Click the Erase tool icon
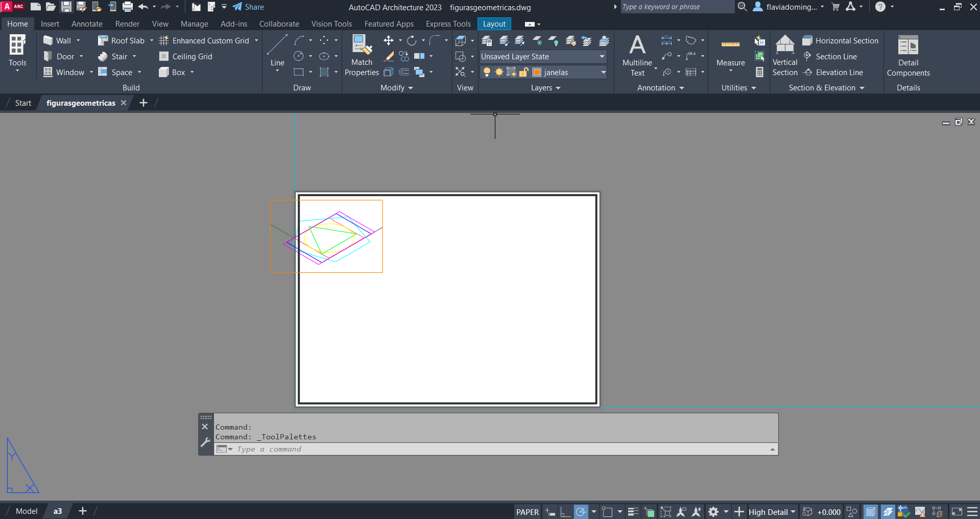This screenshot has width=980, height=519. pyautogui.click(x=389, y=56)
